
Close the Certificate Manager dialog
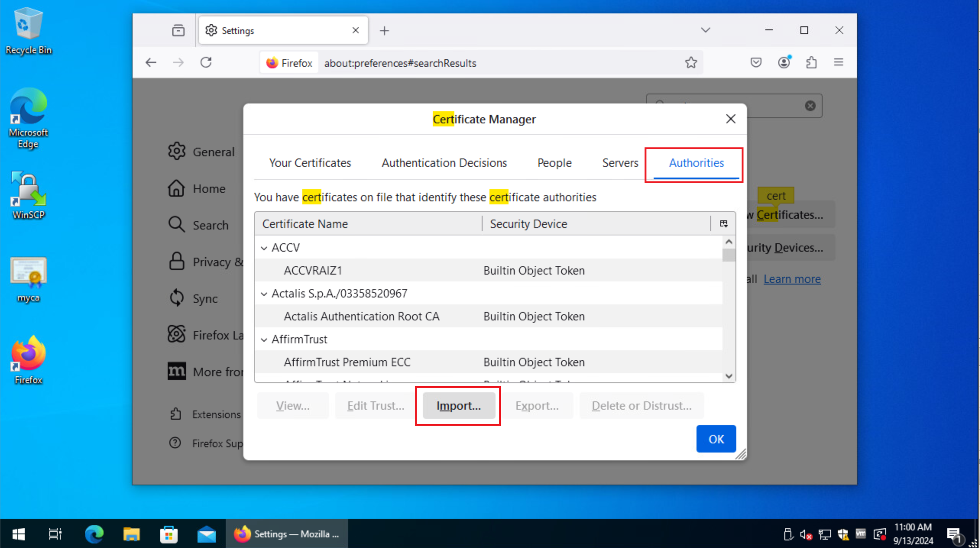point(731,119)
